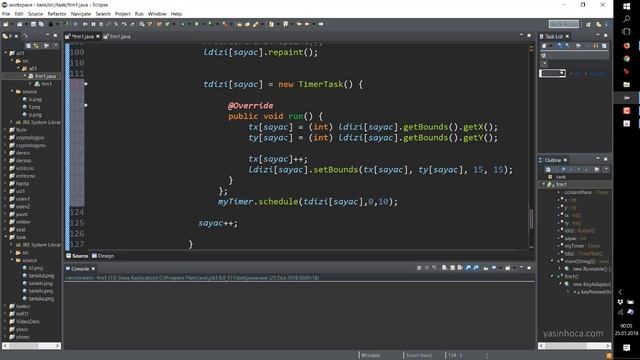Collapse the tank project node
The height and width of the screenshot is (360, 640).
(x=6, y=237)
